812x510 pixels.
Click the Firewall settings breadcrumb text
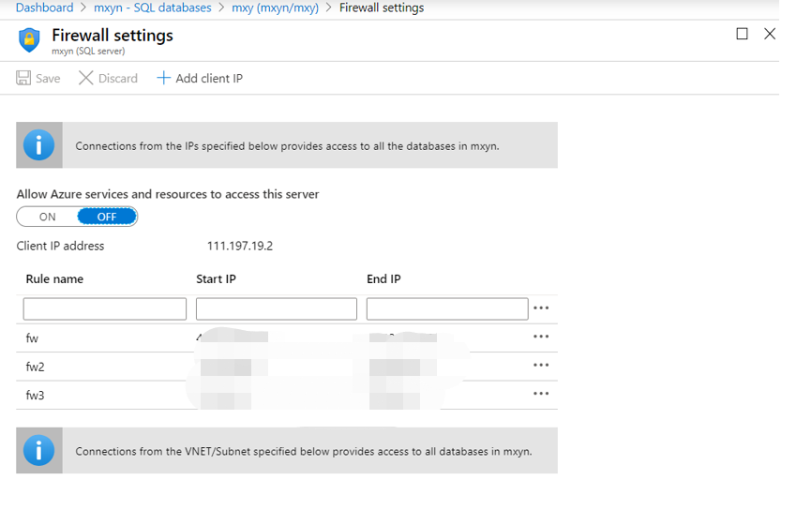[x=382, y=7]
